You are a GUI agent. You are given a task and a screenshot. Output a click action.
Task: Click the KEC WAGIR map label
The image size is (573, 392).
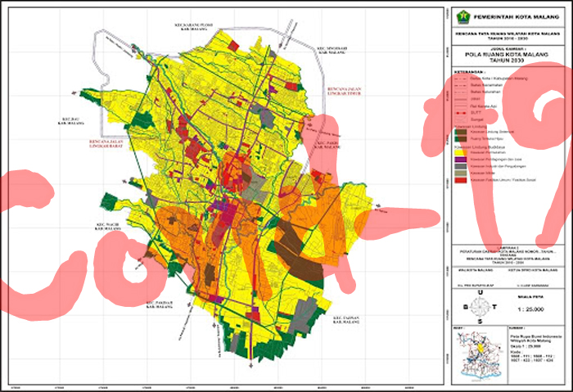pyautogui.click(x=108, y=227)
